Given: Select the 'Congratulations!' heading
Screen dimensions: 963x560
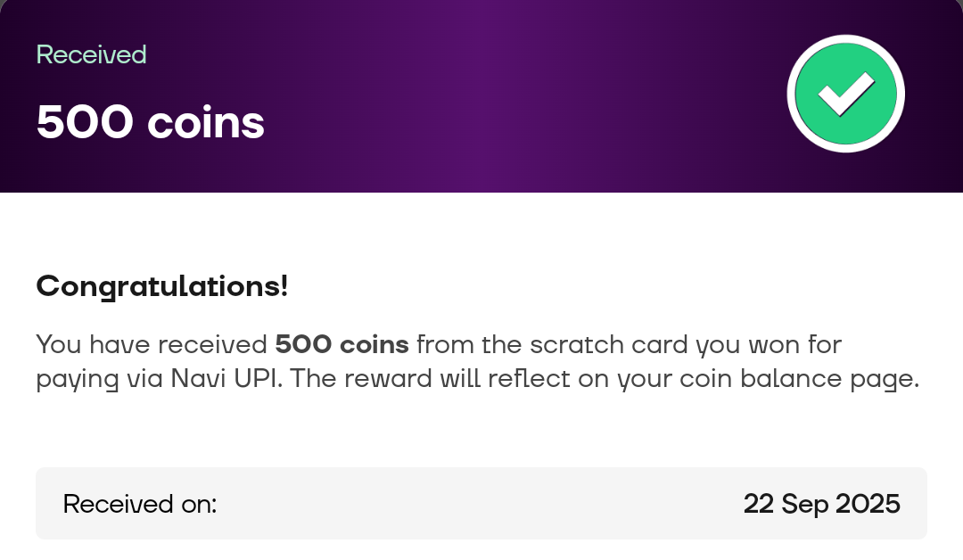Looking at the screenshot, I should [161, 286].
